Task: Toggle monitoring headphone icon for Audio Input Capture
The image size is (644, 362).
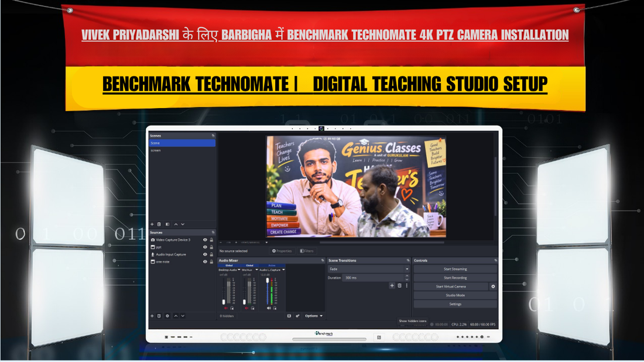Action: [275, 308]
